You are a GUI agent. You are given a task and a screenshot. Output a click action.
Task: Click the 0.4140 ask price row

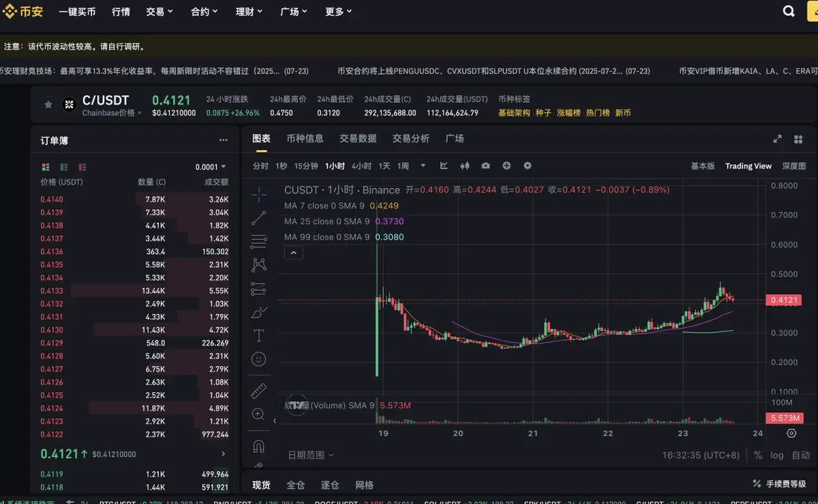(x=135, y=199)
